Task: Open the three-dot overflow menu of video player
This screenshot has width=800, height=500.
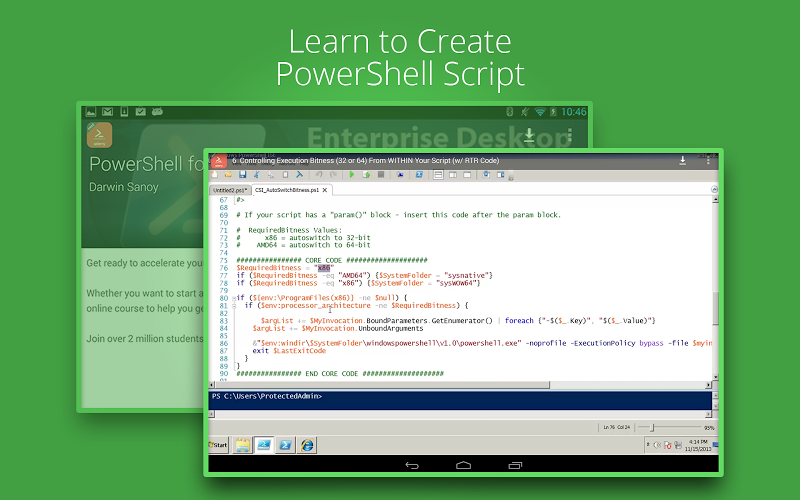Action: click(708, 161)
